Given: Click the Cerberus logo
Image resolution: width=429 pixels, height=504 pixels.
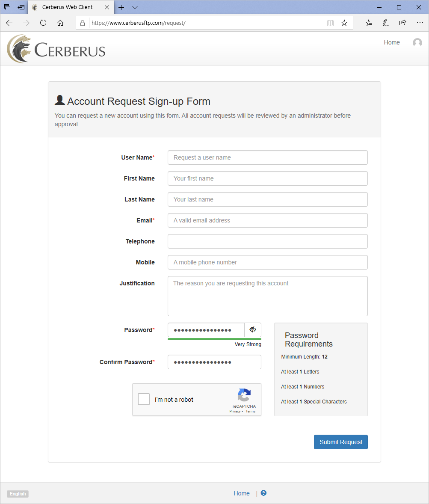Looking at the screenshot, I should coord(56,49).
